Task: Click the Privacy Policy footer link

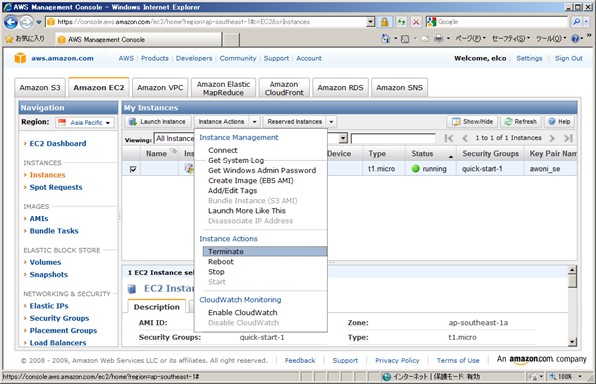Action: tap(397, 360)
